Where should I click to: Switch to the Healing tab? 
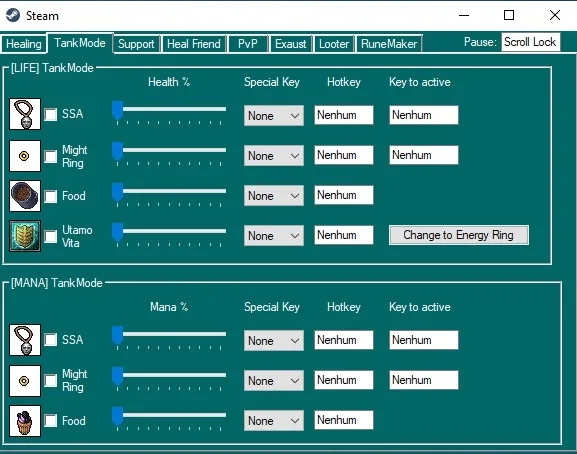pos(24,44)
